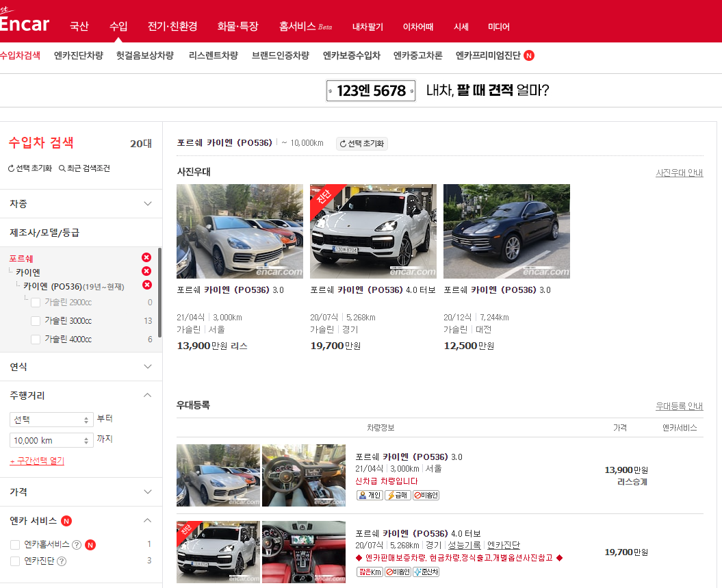Open the 홈서비스 Beta menu
Viewport: 722px width, 588px height.
coord(305,26)
